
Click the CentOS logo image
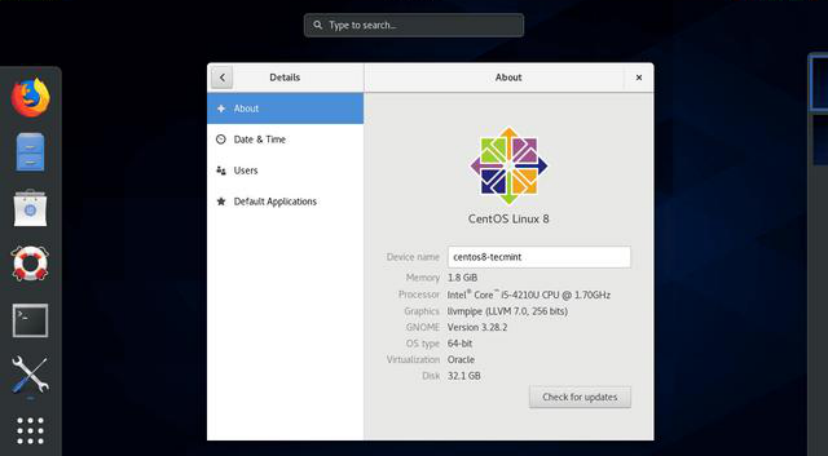[509, 166]
